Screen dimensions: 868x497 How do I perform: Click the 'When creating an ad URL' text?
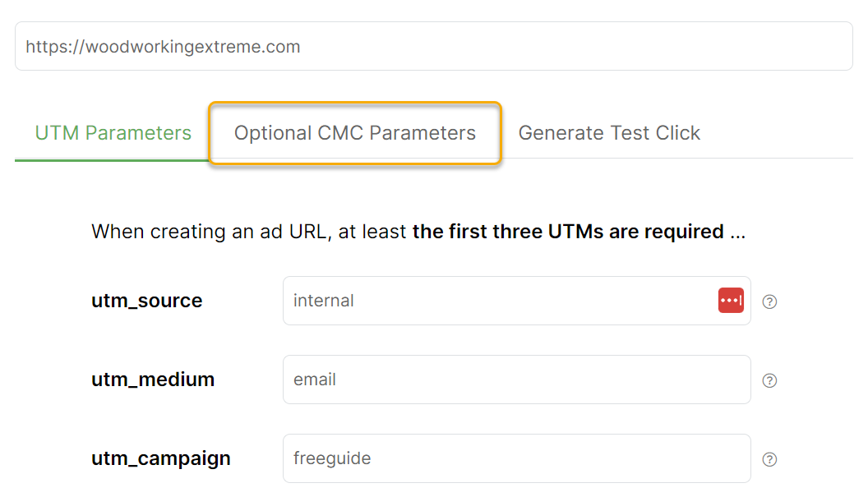(207, 232)
